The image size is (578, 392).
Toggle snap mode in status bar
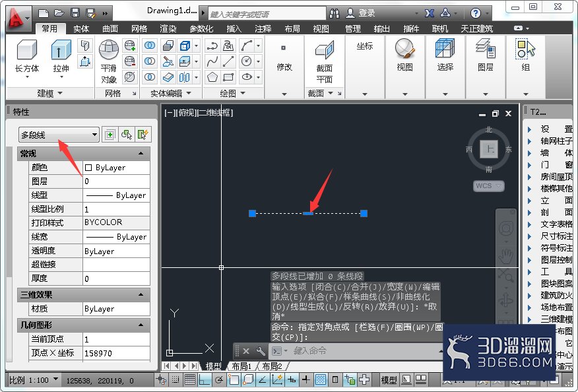176,379
